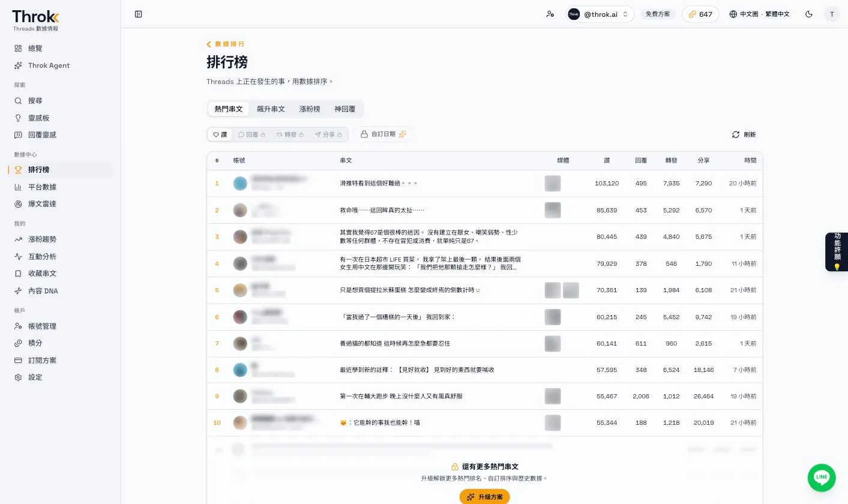Click the 時間 column header
Image resolution: width=848 pixels, height=504 pixels.
click(x=750, y=161)
